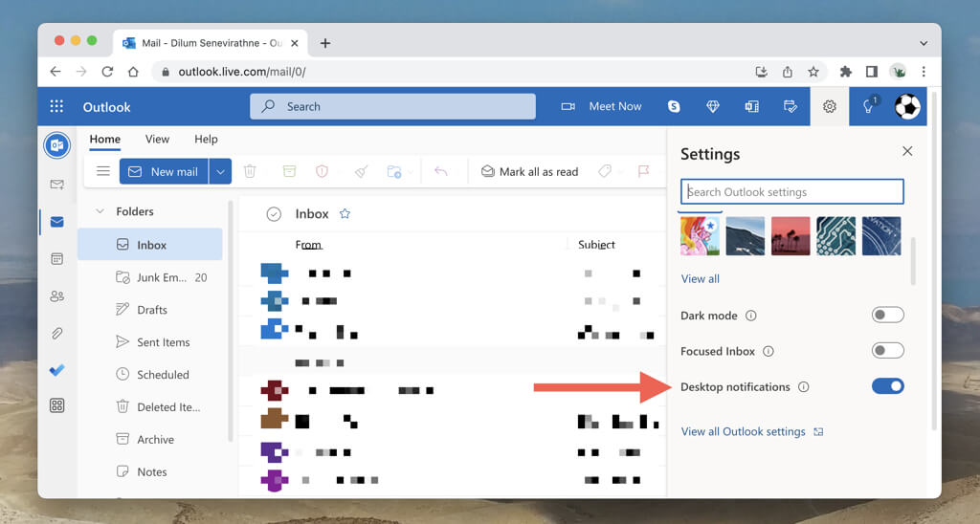Open the Junk Email folder
980x524 pixels.
[x=150, y=277]
